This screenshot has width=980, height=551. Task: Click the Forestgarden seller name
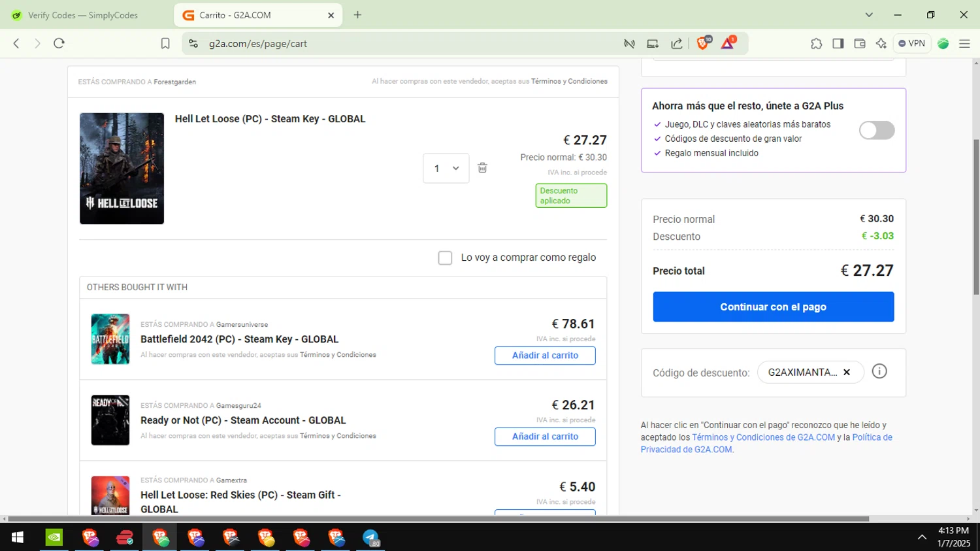(x=174, y=82)
